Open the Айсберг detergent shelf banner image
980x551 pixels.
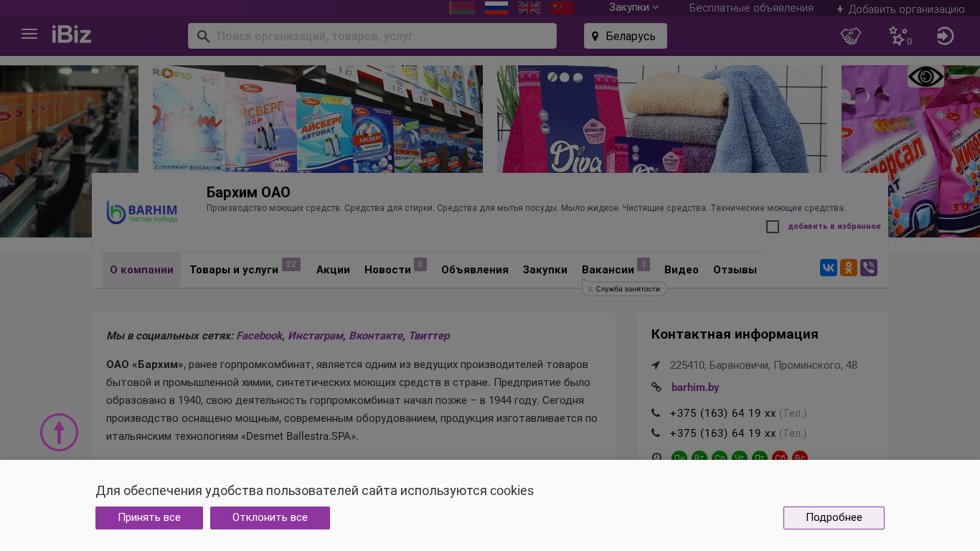[317, 119]
